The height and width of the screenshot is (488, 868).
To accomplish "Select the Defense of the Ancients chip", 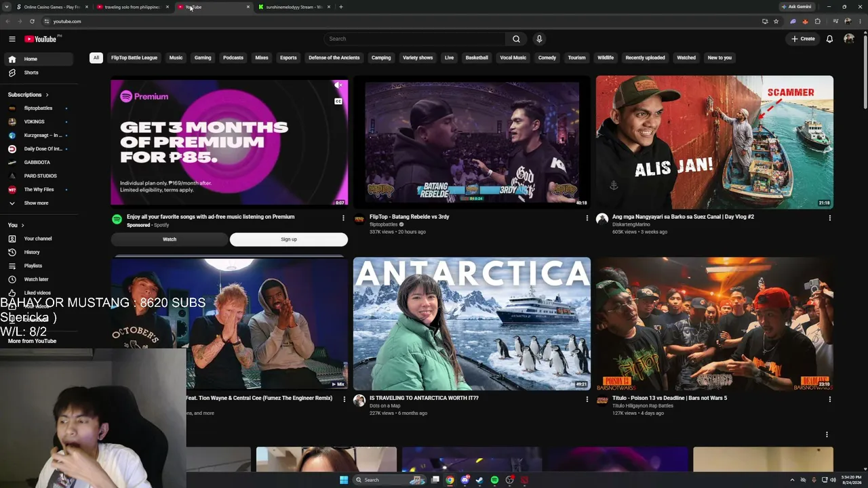I will (x=334, y=58).
